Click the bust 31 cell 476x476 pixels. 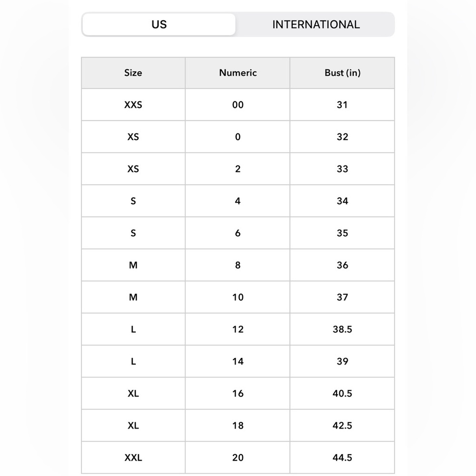tap(342, 105)
